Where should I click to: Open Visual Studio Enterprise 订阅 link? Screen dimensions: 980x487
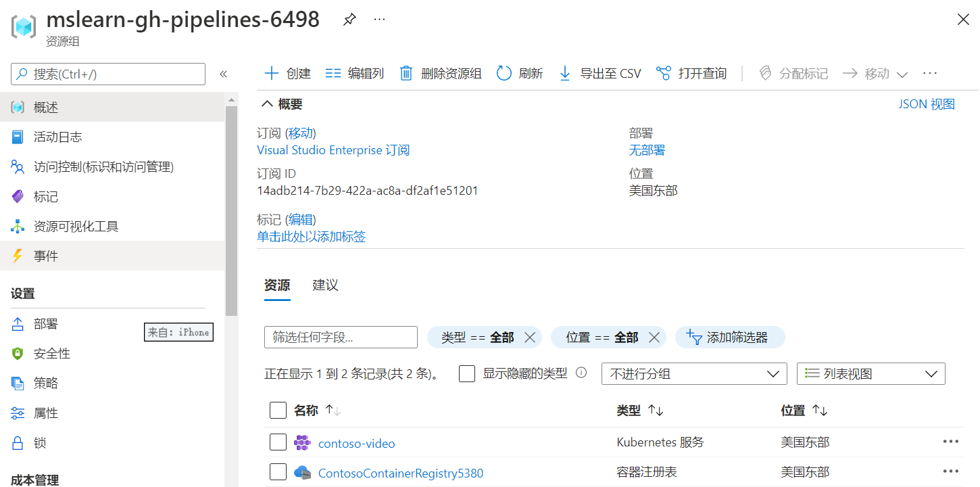tap(333, 150)
